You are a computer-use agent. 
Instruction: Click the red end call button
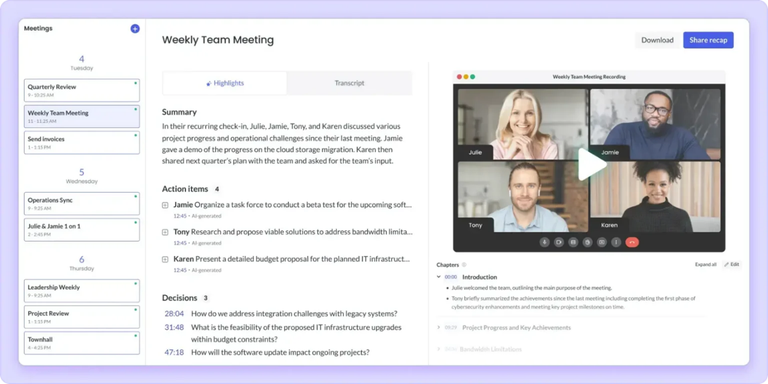point(632,242)
